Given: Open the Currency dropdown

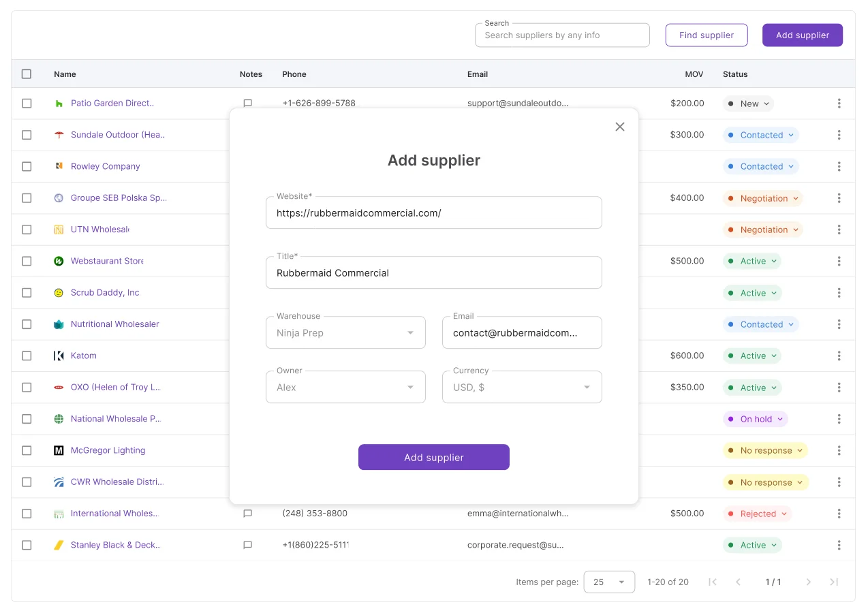Looking at the screenshot, I should pyautogui.click(x=522, y=387).
